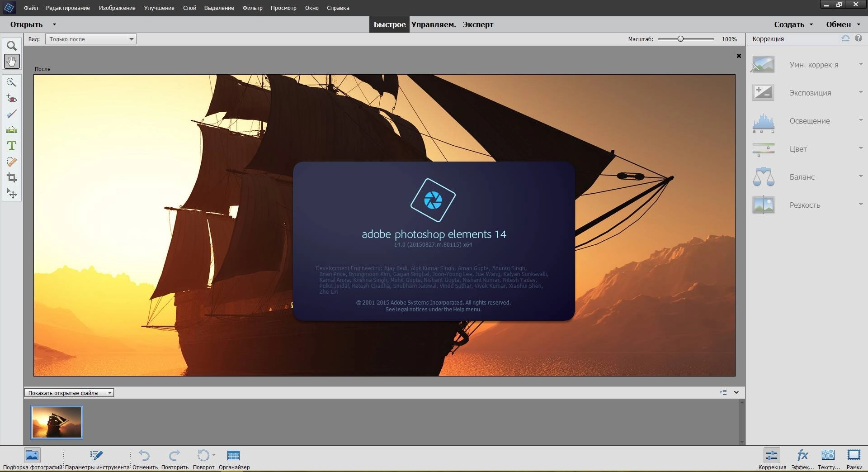Image resolution: width=868 pixels, height=472 pixels.
Task: Select the Red Eye removal tool
Action: tap(12, 98)
